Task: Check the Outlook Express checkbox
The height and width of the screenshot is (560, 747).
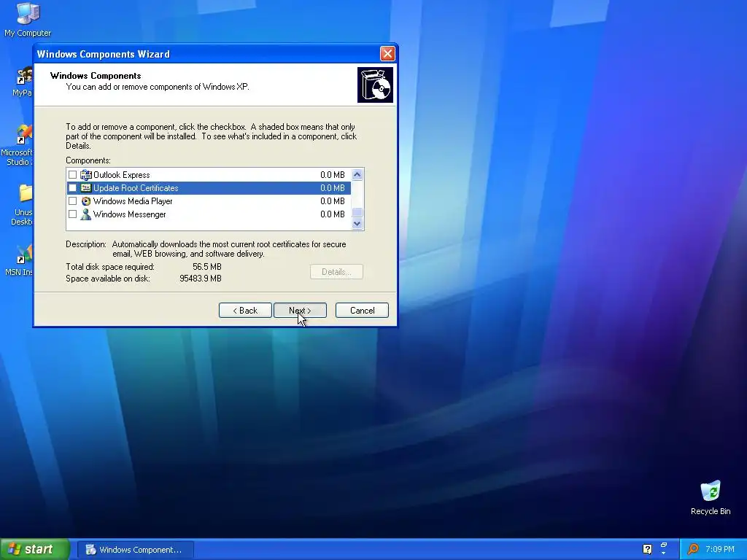Action: (x=72, y=175)
